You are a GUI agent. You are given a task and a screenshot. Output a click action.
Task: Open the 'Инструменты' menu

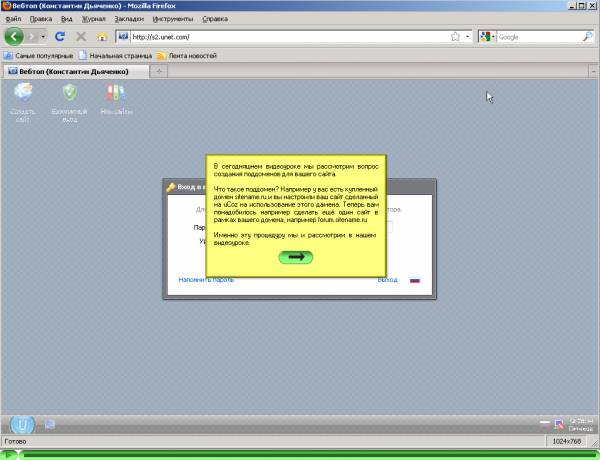click(174, 19)
